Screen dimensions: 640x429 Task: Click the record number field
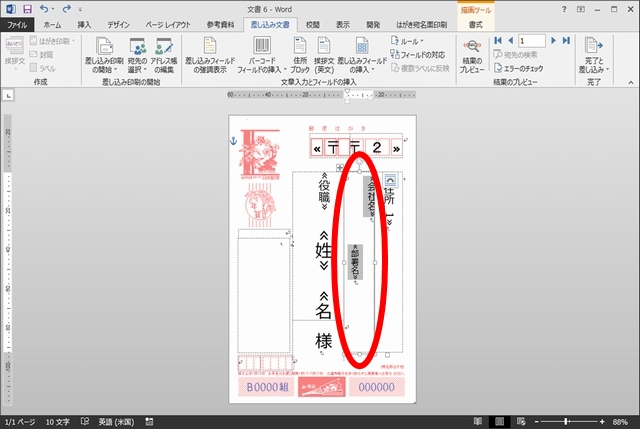click(532, 41)
